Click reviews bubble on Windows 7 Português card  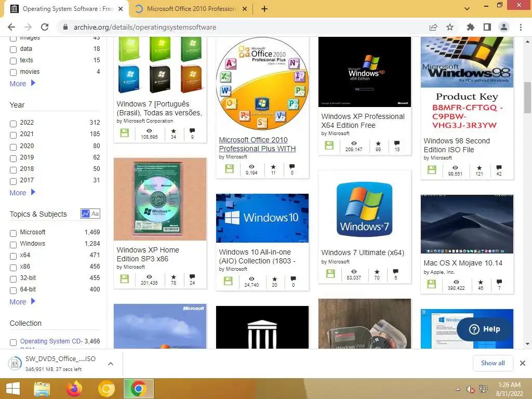(x=192, y=130)
